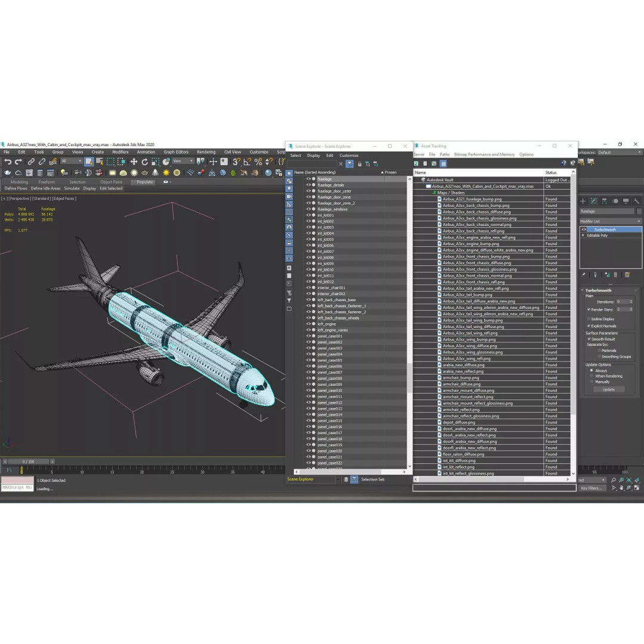
Task: Toggle visibility eye of fuselage_details row
Action: [308, 185]
